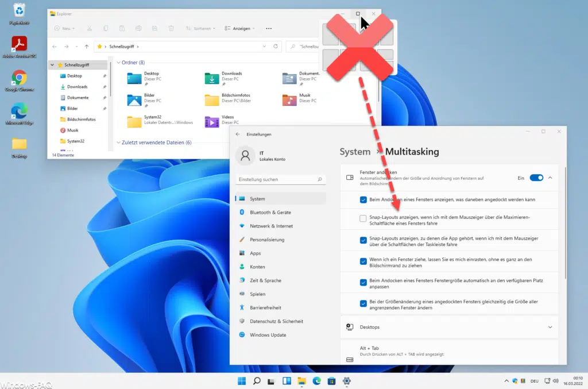Click the Rename icon in Explorer toolbar
Viewport: 588px width, 389px height.
139,27
